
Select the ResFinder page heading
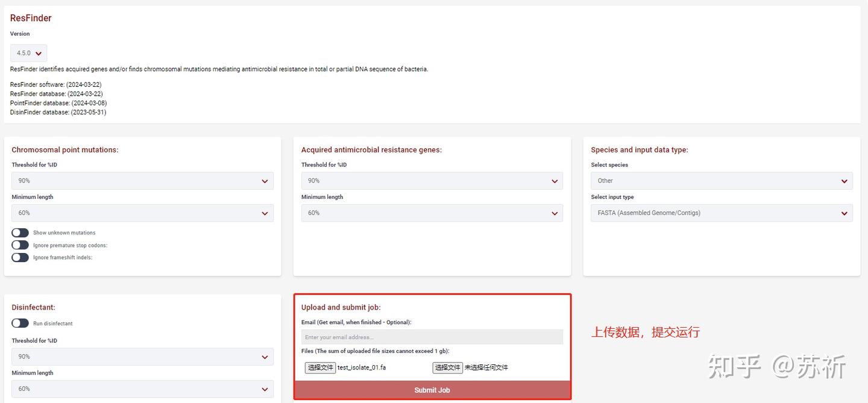(x=30, y=17)
